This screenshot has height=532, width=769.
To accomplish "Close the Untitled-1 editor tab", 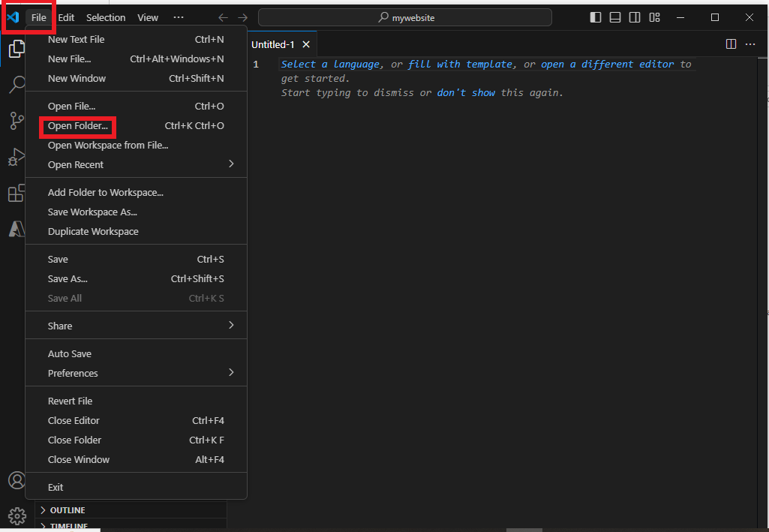I will click(x=305, y=44).
